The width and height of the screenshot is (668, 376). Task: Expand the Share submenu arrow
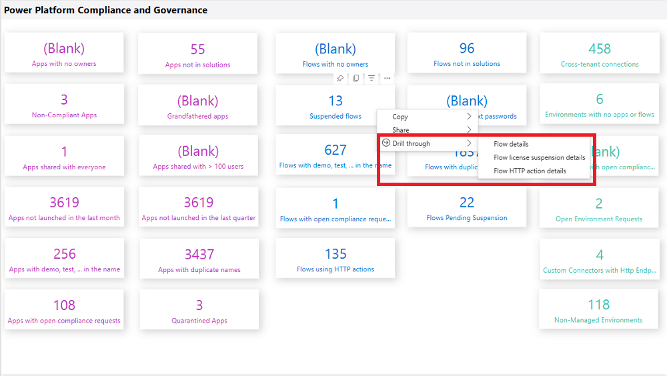pos(469,129)
